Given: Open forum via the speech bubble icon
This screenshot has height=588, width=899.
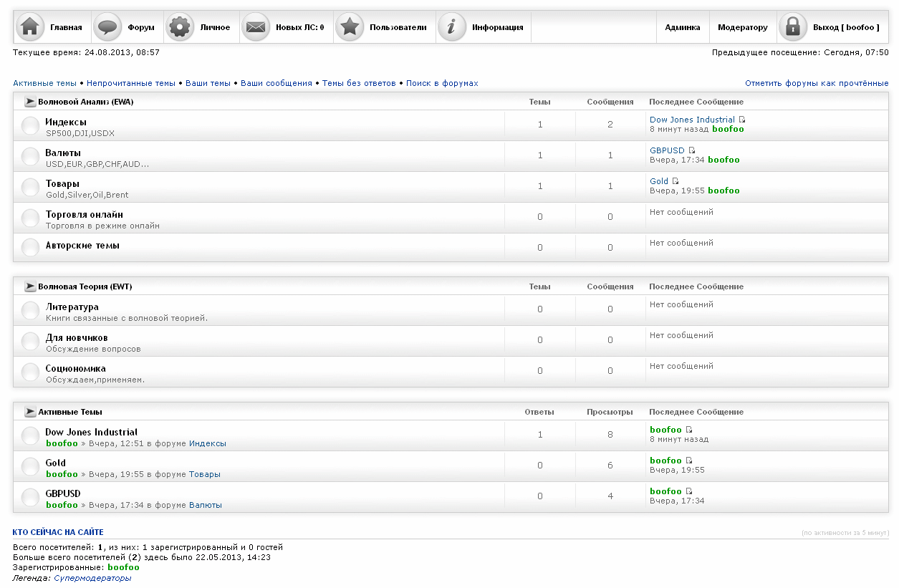Looking at the screenshot, I should (107, 27).
